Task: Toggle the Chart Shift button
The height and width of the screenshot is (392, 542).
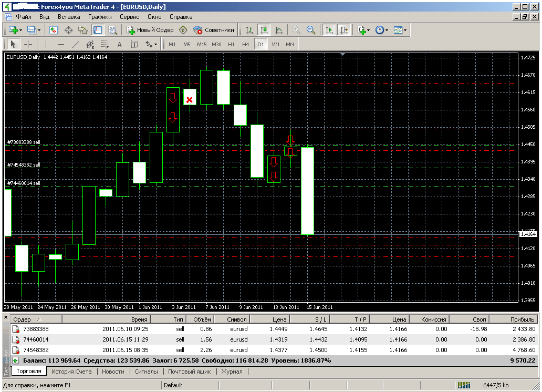Action: pyautogui.click(x=343, y=30)
